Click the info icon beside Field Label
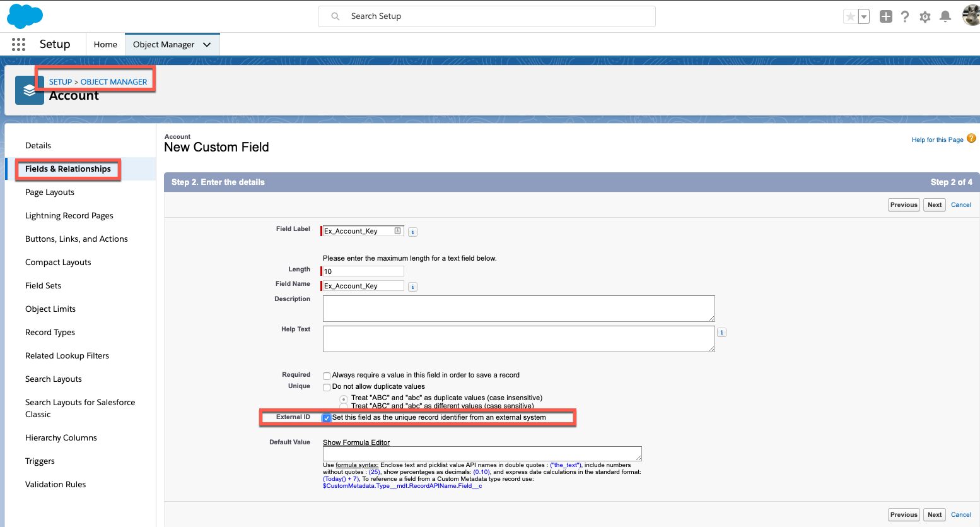980x527 pixels. (412, 232)
